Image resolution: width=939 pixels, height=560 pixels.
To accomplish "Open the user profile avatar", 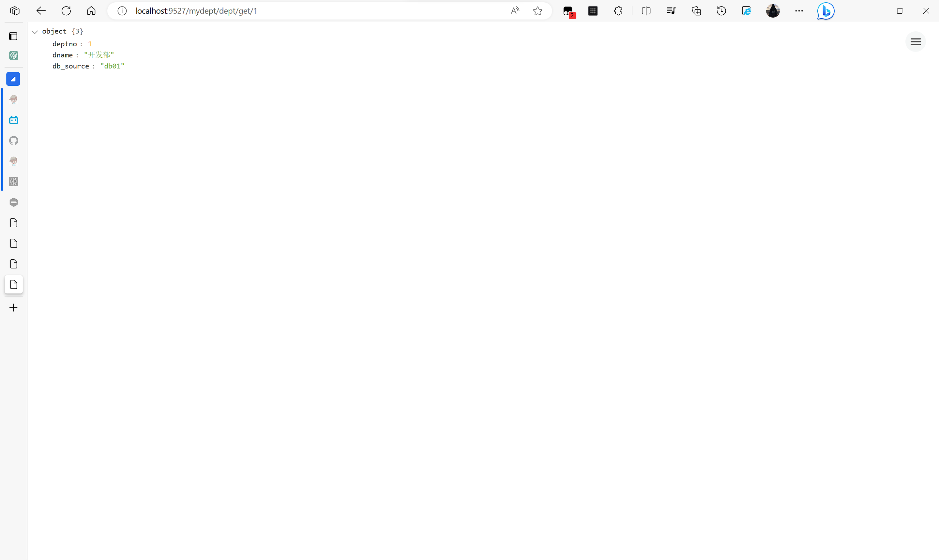I will pos(773,11).
